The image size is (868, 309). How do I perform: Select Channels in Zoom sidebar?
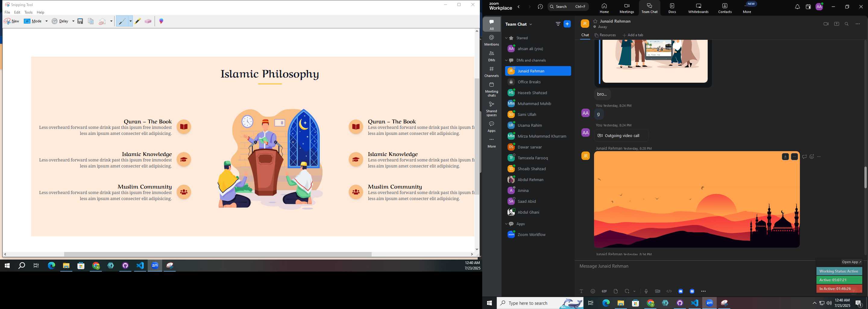coord(492,72)
